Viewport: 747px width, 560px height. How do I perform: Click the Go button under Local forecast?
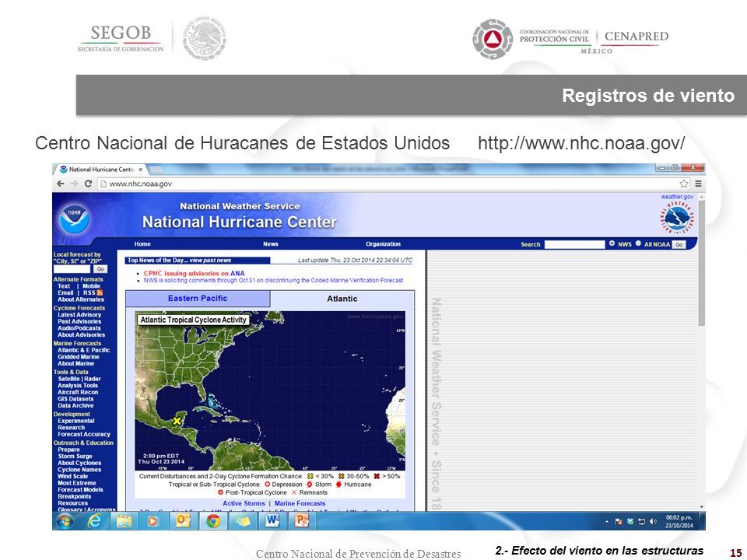tap(100, 269)
